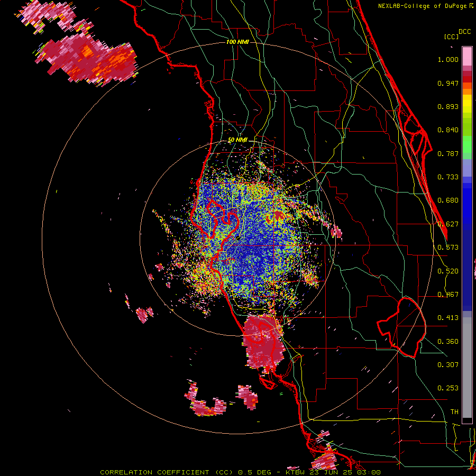476x476 pixels.
Task: Click the 0.573 scale value
Action: point(448,248)
